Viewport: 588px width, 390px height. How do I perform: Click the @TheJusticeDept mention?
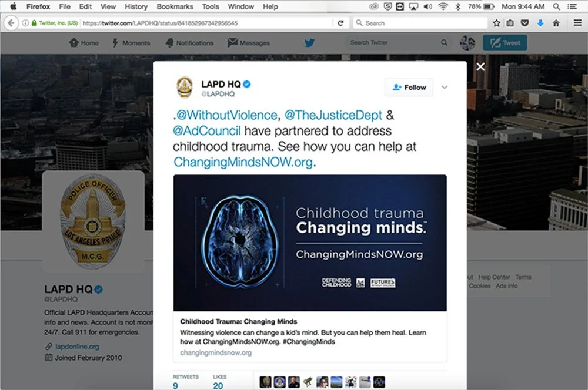tap(333, 115)
